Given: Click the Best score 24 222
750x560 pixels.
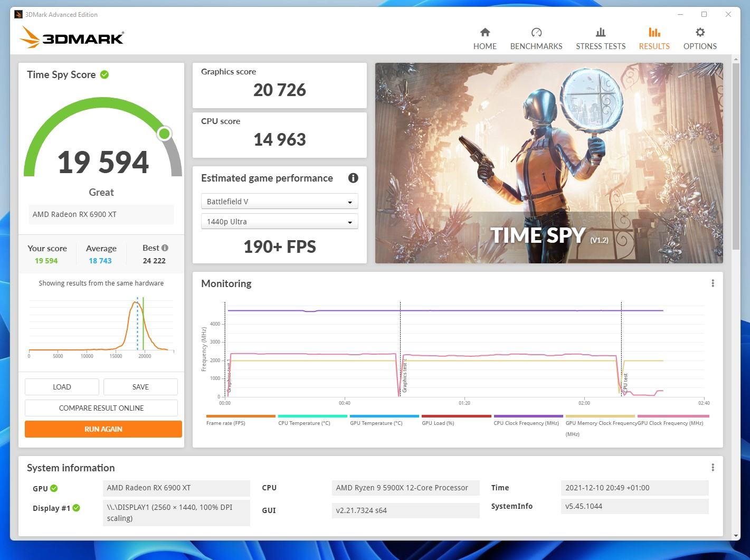Looking at the screenshot, I should (154, 261).
